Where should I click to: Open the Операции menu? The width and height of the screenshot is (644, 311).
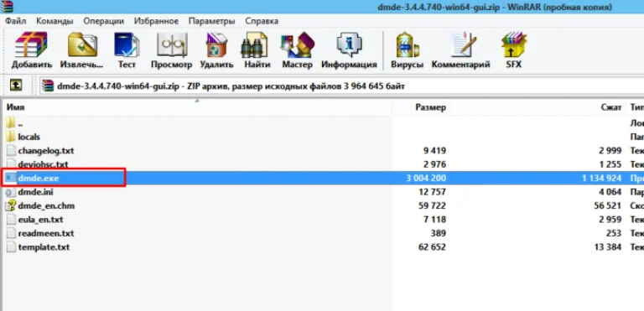tap(103, 21)
